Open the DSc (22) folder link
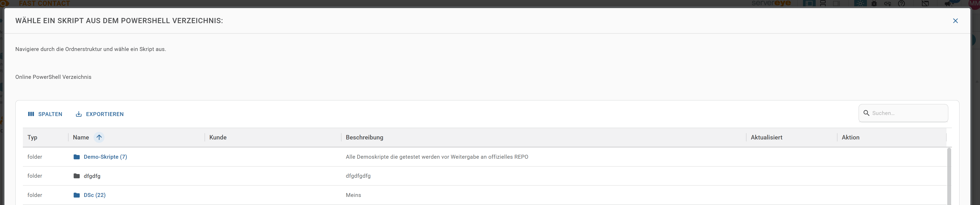The height and width of the screenshot is (205, 980). 95,195
